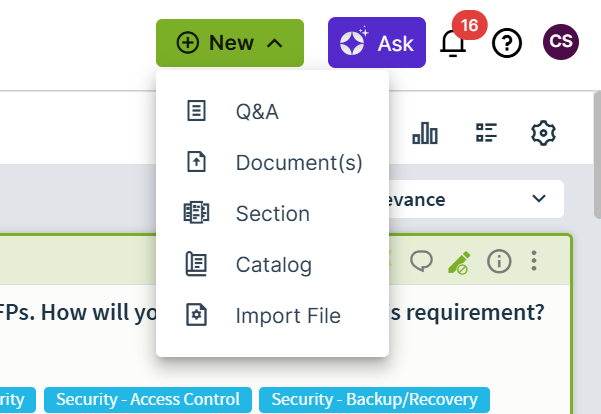The image size is (601, 414).
Task: Open the comment speech bubble icon
Action: (x=422, y=261)
